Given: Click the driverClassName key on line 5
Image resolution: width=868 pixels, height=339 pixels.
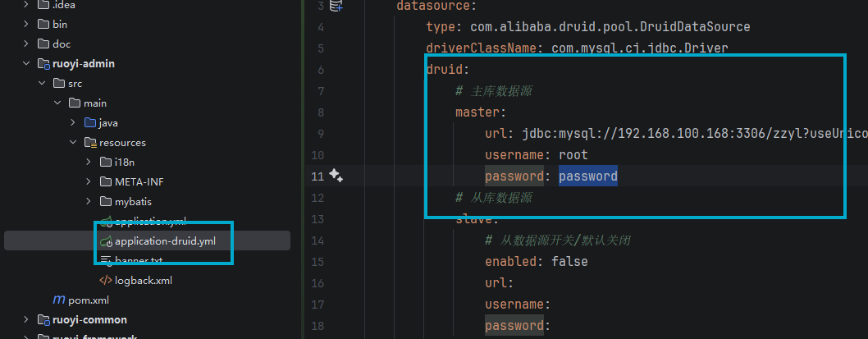Looking at the screenshot, I should 481,48.
